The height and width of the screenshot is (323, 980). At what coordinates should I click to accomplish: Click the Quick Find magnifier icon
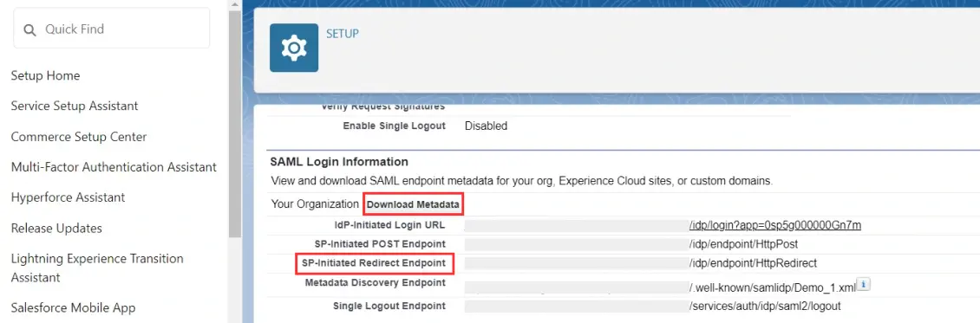point(29,29)
